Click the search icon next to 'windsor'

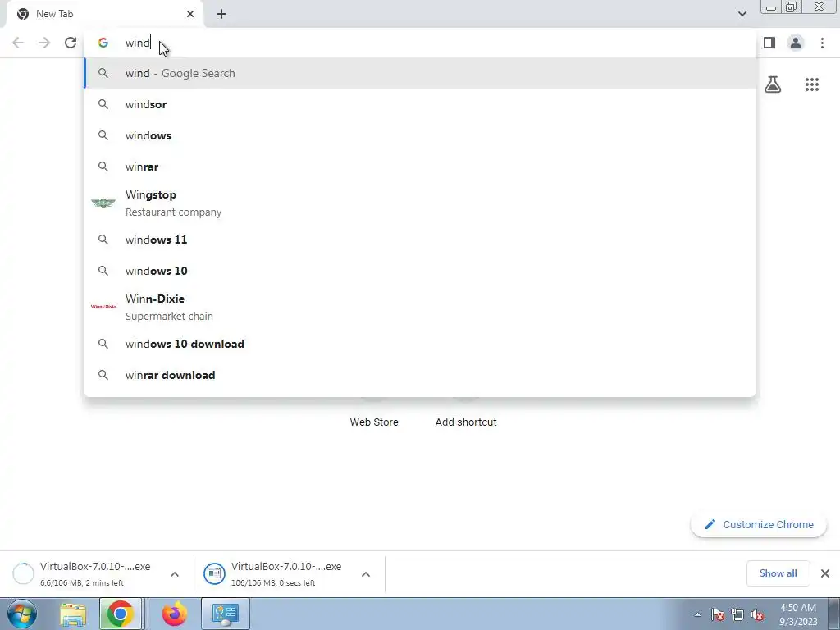(103, 104)
